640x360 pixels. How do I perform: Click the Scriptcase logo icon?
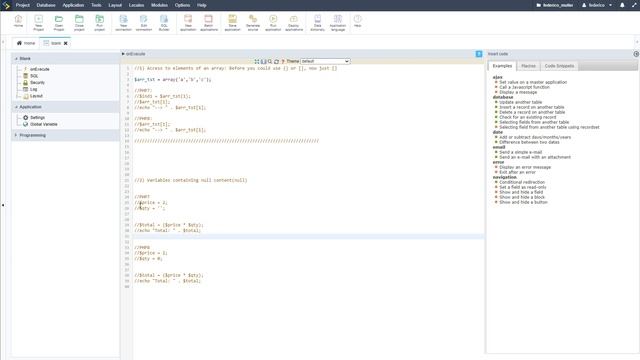[6, 5]
